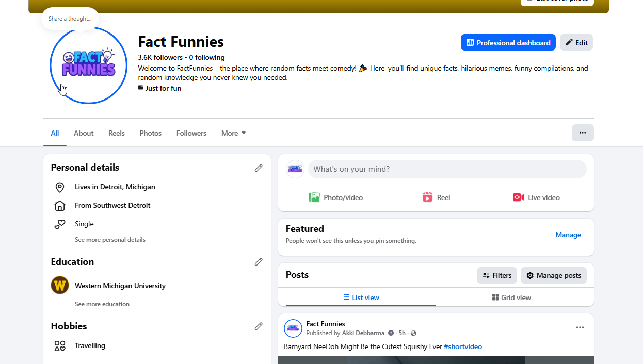This screenshot has width=643, height=364.
Task: Click the post's Fact Funnies avatar
Action: pyautogui.click(x=293, y=328)
